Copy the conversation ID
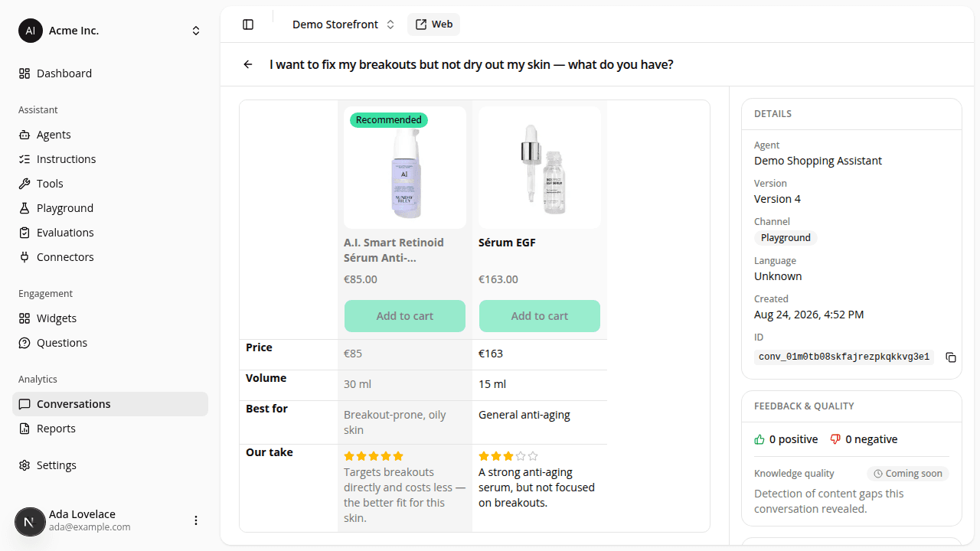Screen dimensions: 980x551 pos(951,357)
